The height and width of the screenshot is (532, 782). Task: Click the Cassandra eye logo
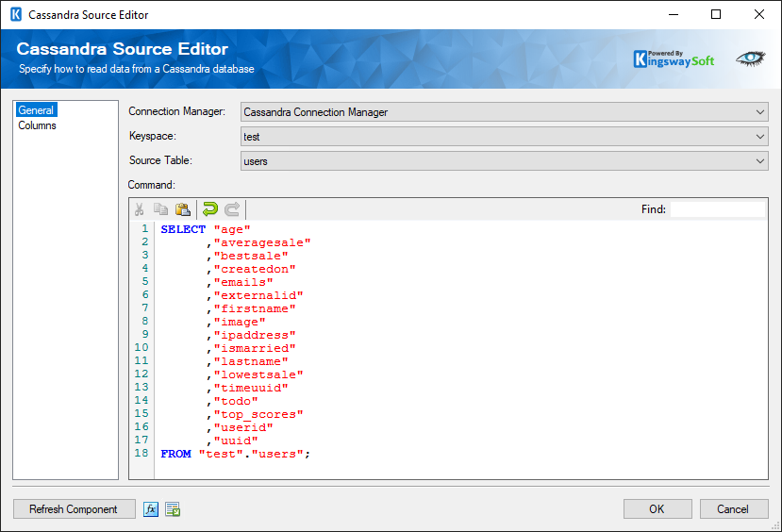751,58
